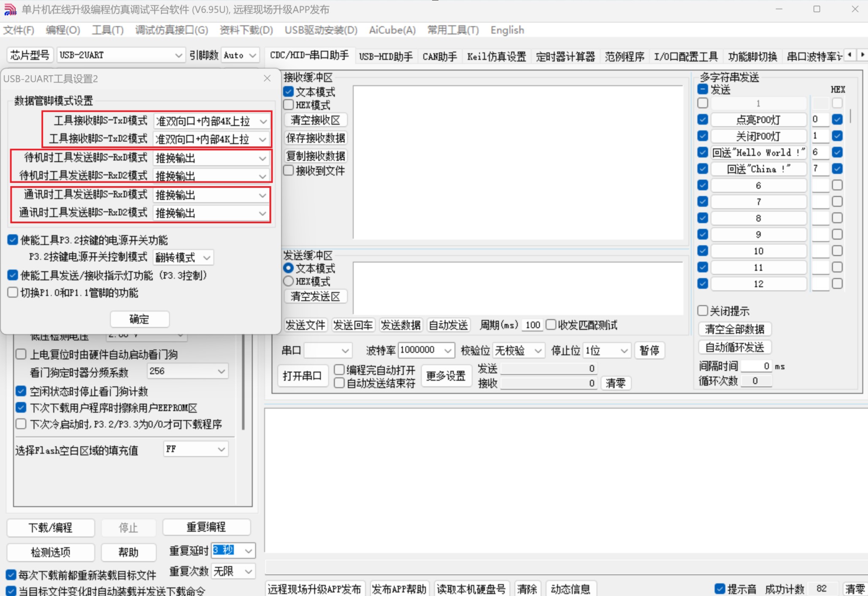Enable 接收到文件 checkbox
Viewport: 868px width, 596px height.
[289, 171]
